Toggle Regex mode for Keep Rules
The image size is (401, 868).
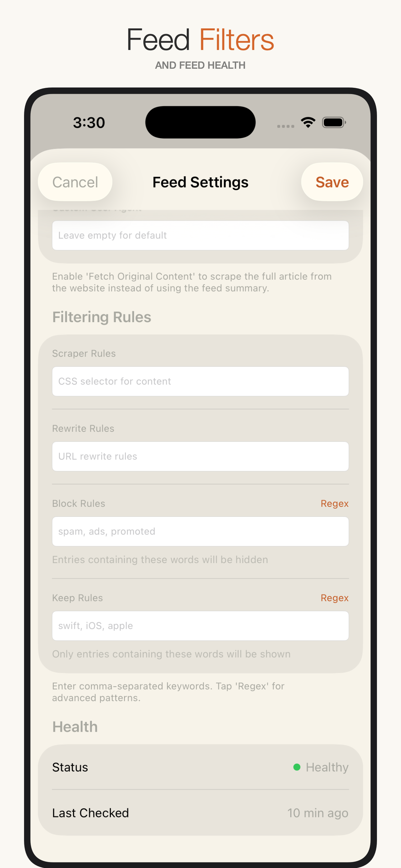click(x=335, y=597)
